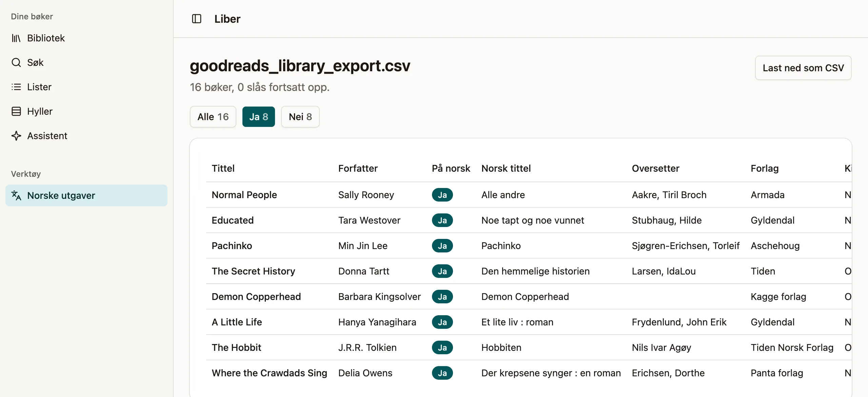Screen dimensions: 868x397
Task: Click The Hobbit title cell
Action: (237, 347)
